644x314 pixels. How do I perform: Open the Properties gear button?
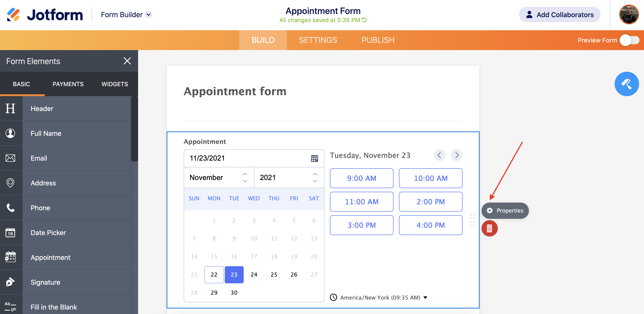click(x=505, y=210)
